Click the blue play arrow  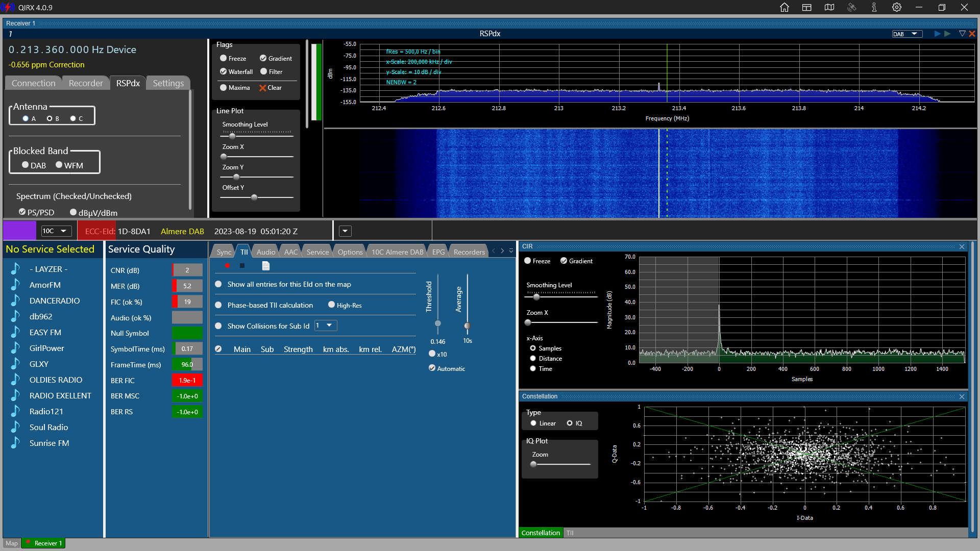(x=937, y=34)
